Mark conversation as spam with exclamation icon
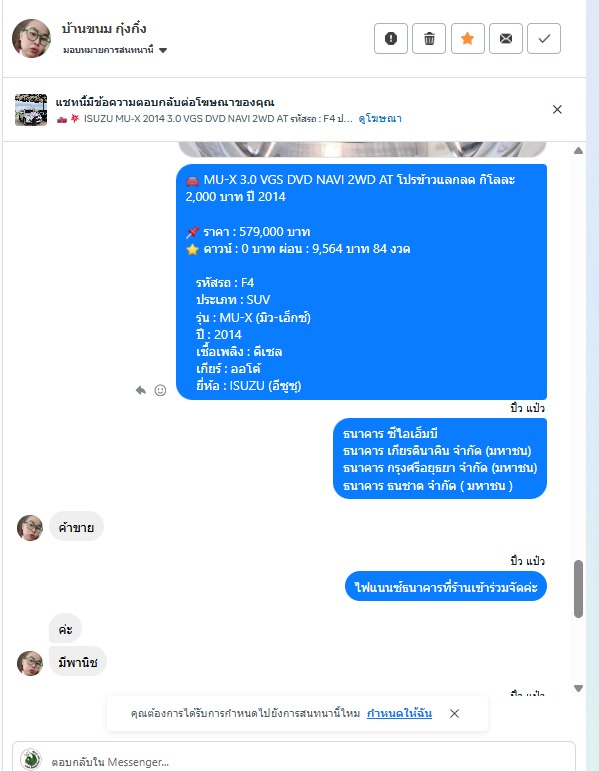Image resolution: width=599 pixels, height=771 pixels. click(x=391, y=38)
